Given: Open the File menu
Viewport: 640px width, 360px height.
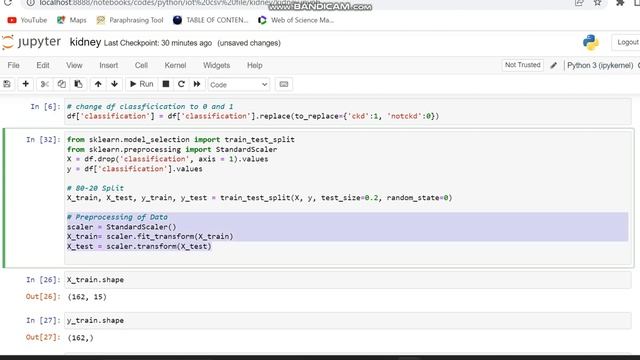Looking at the screenshot, I should (13, 65).
